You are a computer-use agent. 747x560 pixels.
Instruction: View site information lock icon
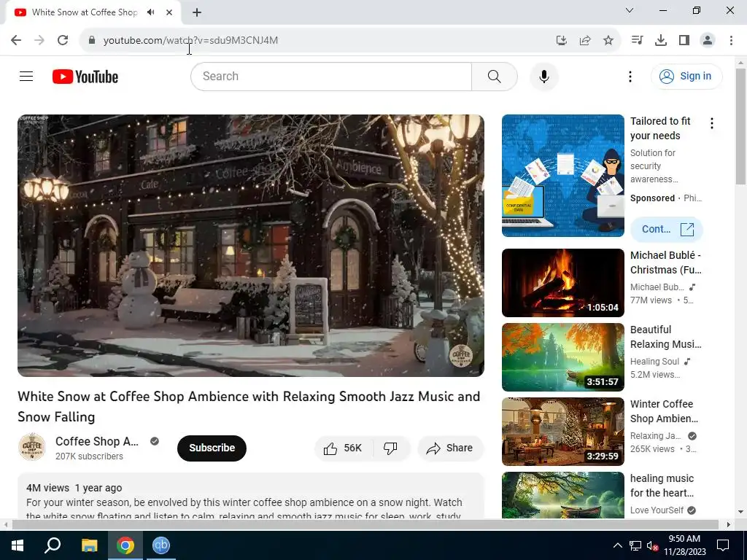[x=92, y=40]
